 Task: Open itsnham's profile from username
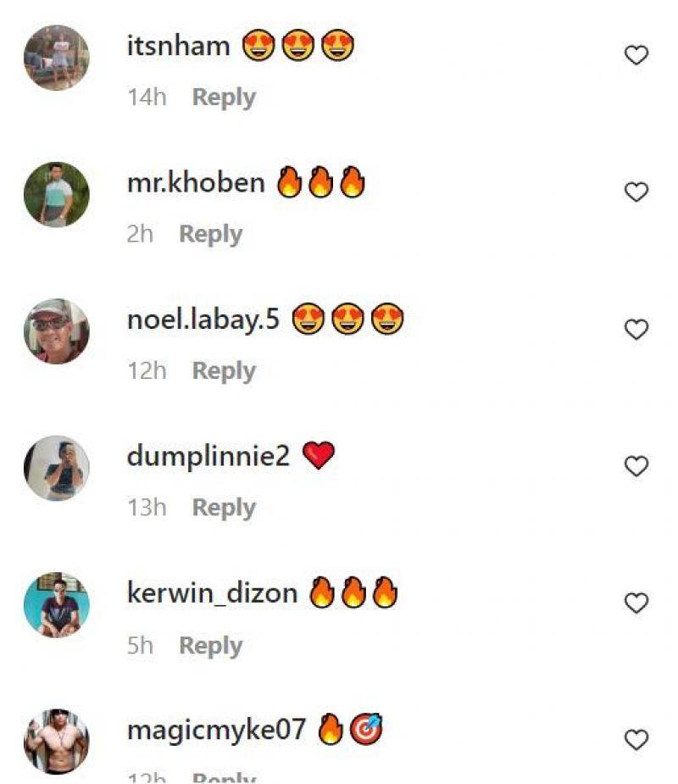(x=178, y=46)
